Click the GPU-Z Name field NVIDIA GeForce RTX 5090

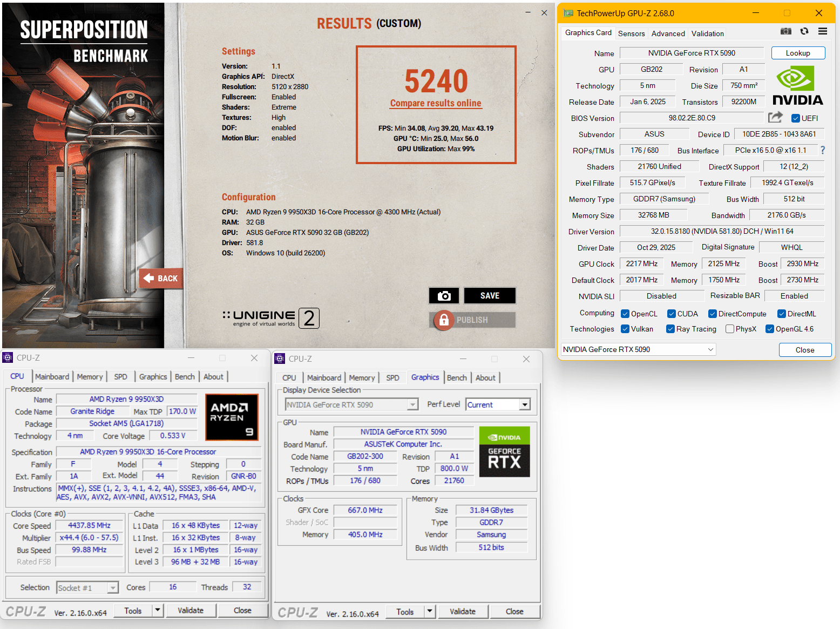[x=692, y=53]
